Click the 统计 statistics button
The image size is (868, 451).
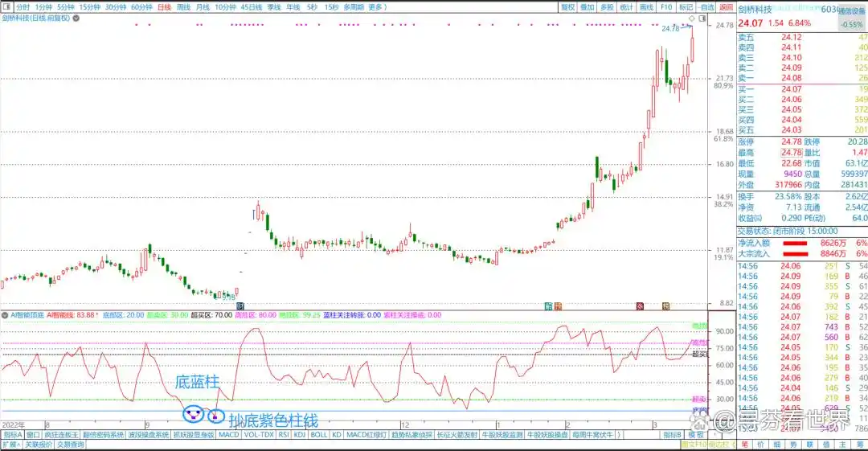point(626,7)
